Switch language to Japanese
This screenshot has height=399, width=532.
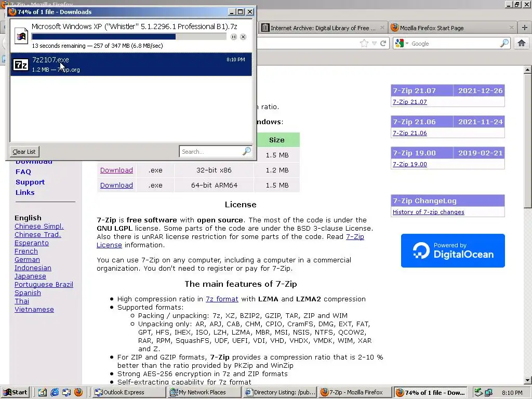click(30, 276)
